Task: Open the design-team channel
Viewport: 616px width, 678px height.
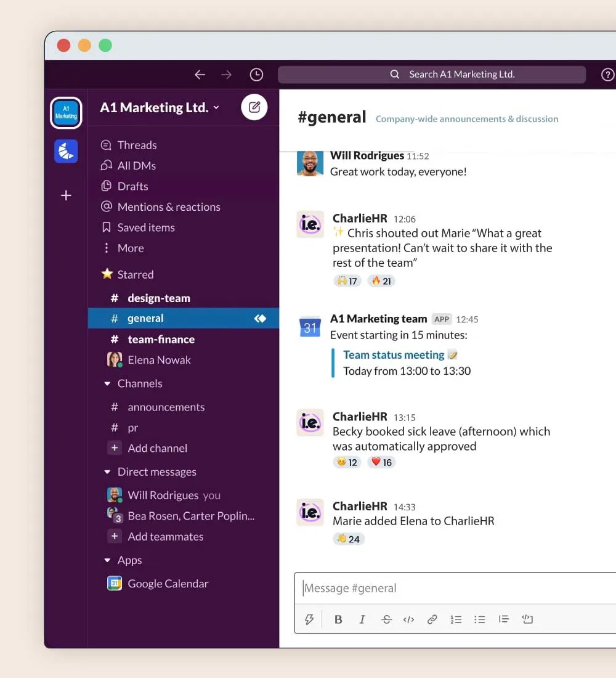Action: (184, 298)
